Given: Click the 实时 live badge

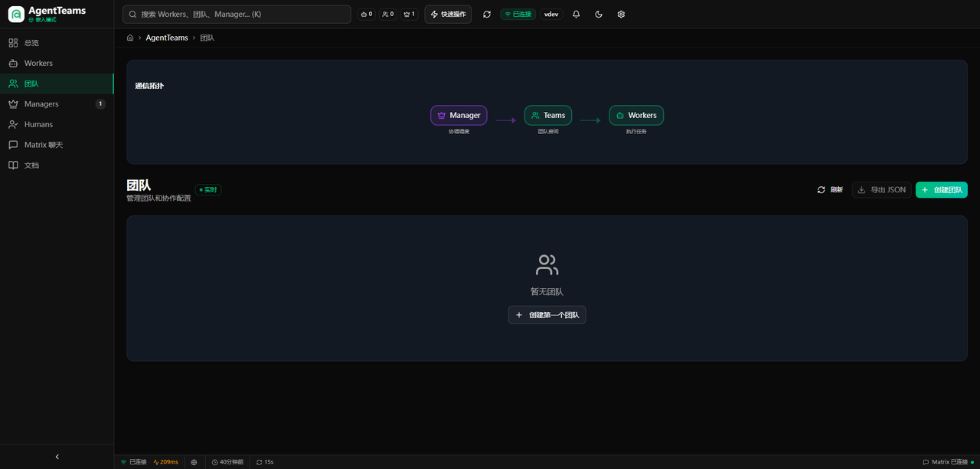Looking at the screenshot, I should (x=208, y=189).
